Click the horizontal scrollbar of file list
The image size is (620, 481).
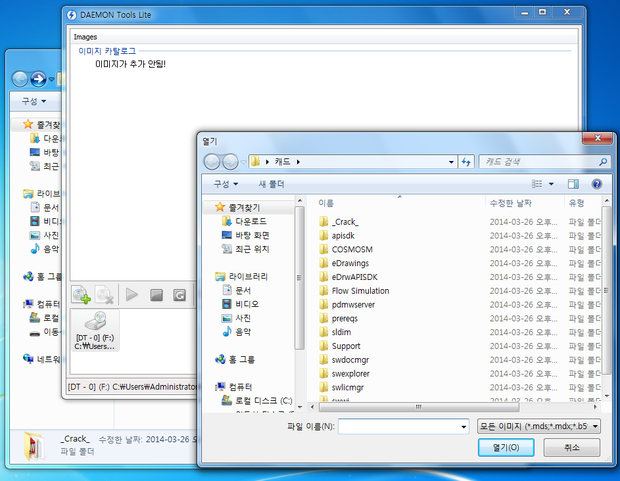coord(418,407)
